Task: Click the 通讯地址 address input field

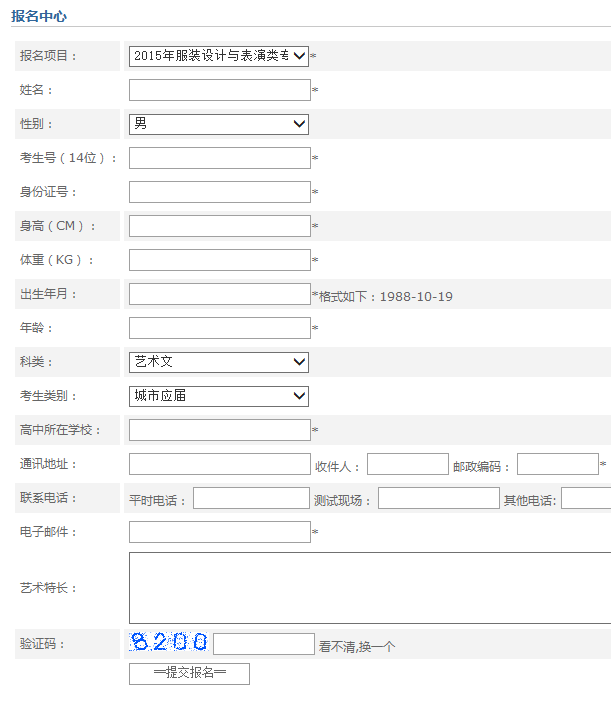Action: pyautogui.click(x=219, y=464)
